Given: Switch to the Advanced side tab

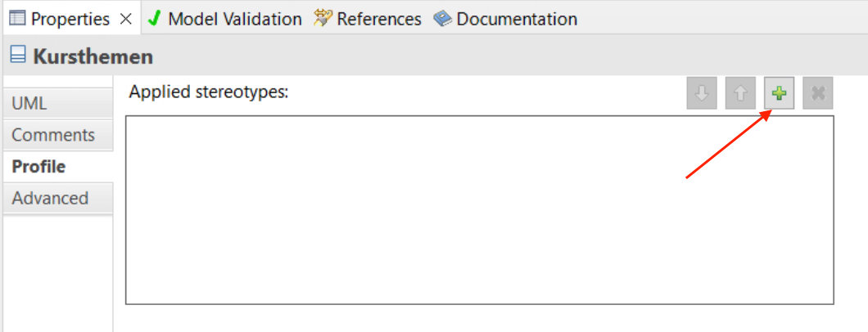Looking at the screenshot, I should (57, 198).
